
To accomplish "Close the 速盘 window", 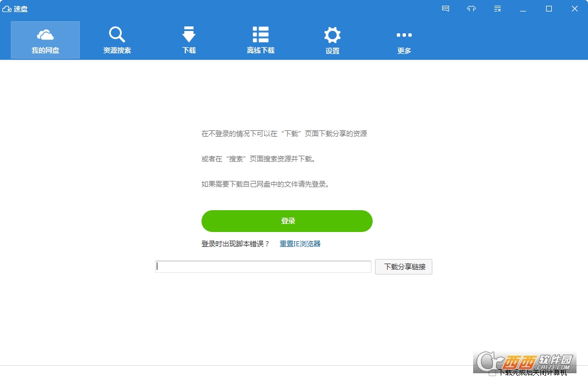I will [x=575, y=9].
